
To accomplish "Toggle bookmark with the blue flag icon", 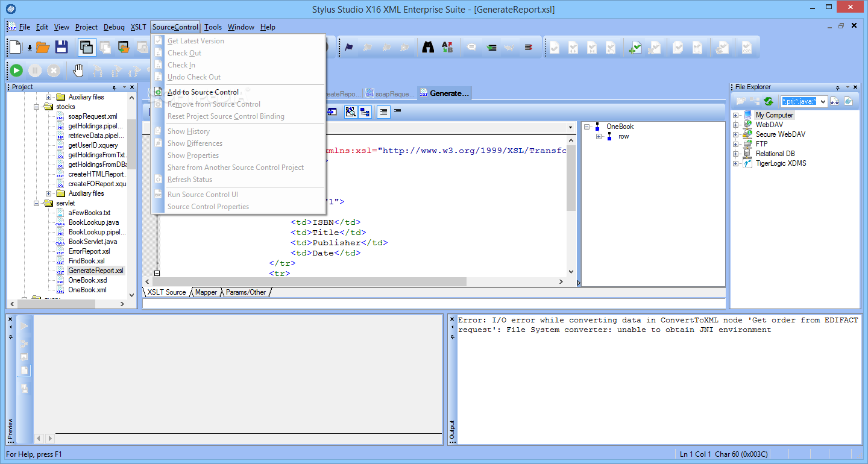I will 349,47.
